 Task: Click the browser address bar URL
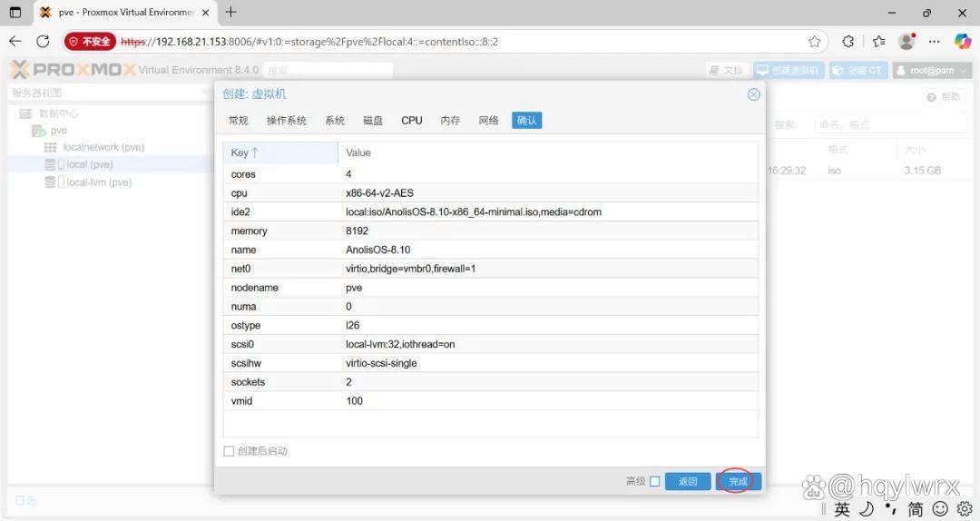point(309,42)
